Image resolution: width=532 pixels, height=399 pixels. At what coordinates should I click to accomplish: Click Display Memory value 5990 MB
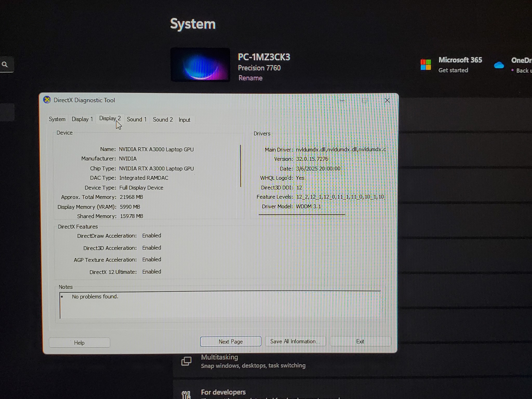coord(130,207)
